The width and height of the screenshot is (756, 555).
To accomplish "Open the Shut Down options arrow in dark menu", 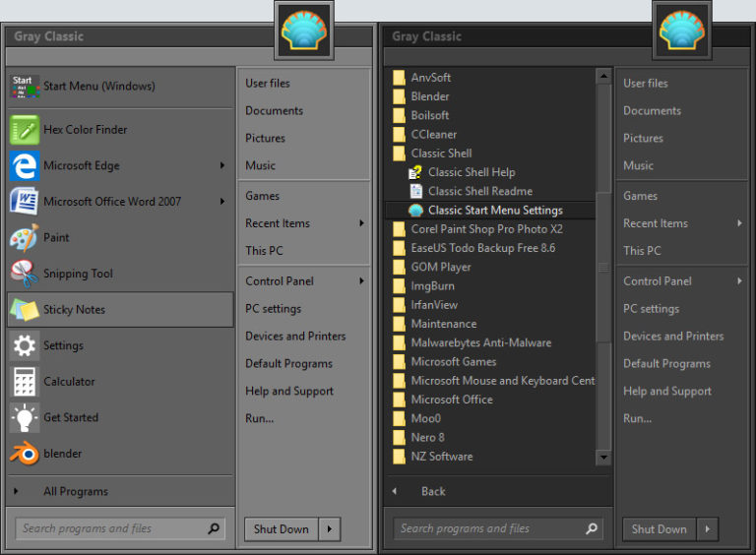I will click(707, 529).
